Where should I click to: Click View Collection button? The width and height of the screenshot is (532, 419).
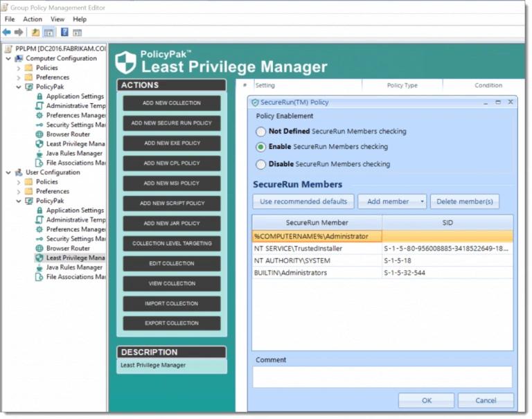[172, 283]
